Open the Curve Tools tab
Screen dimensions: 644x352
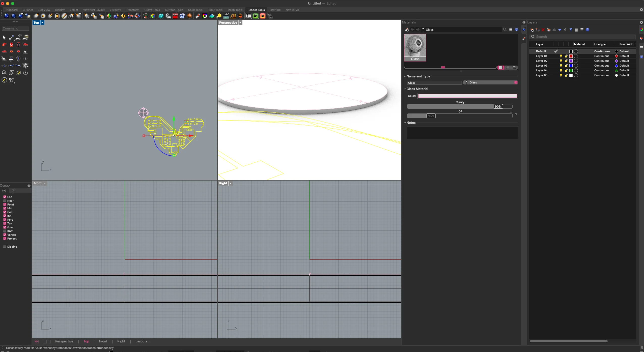[x=152, y=10]
